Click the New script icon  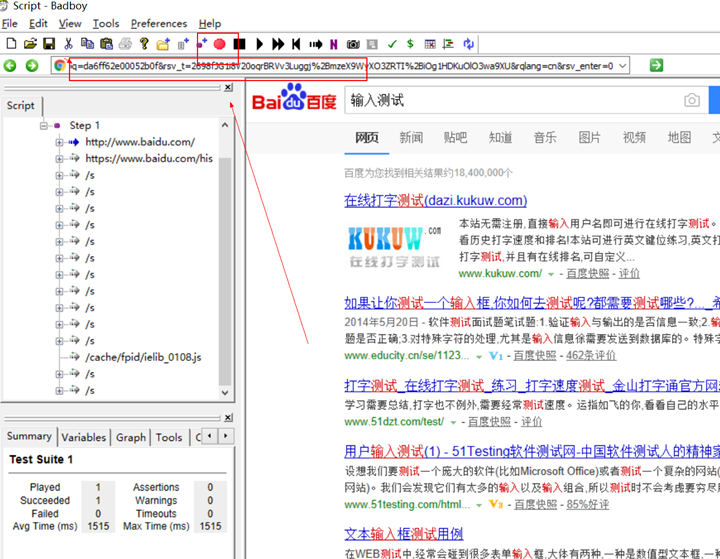[x=11, y=44]
